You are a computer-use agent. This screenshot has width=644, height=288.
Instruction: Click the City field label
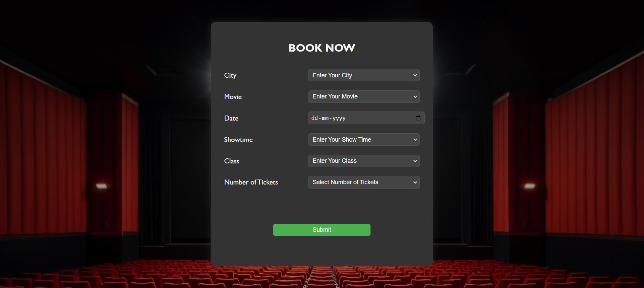[230, 75]
